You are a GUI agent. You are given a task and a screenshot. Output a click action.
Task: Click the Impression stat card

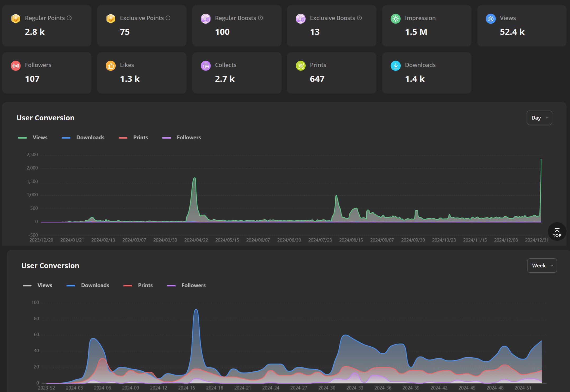coord(427,26)
